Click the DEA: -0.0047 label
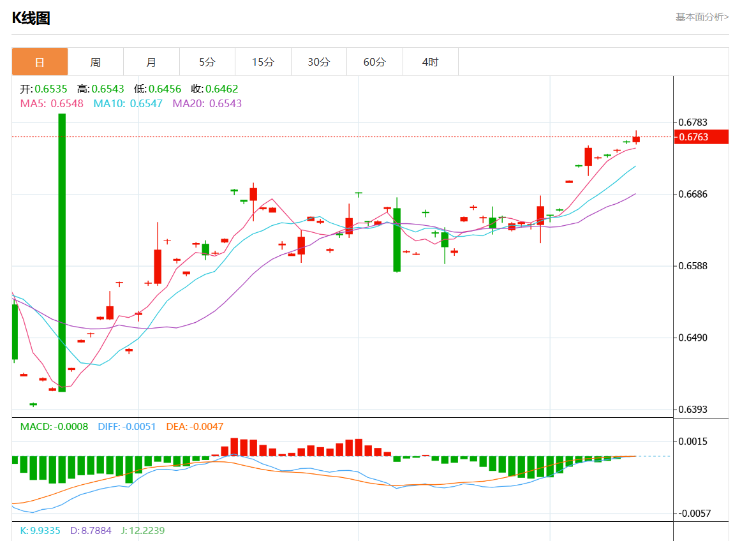The height and width of the screenshot is (541, 756). [195, 427]
